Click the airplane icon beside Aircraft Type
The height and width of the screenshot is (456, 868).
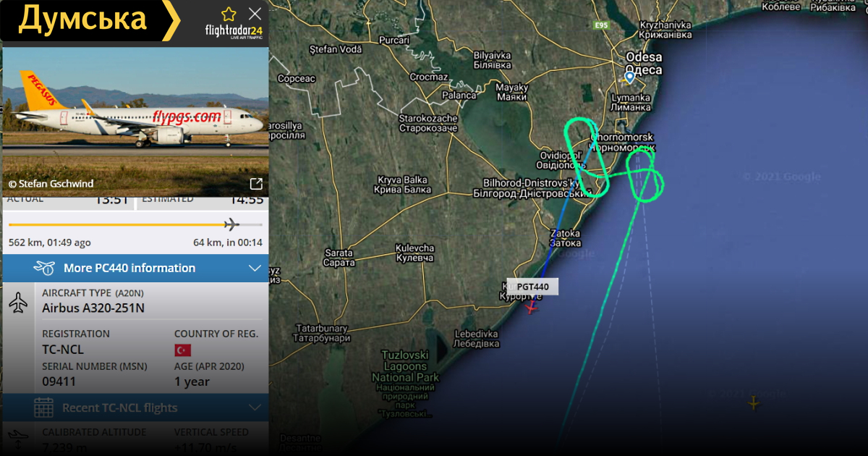(x=18, y=303)
